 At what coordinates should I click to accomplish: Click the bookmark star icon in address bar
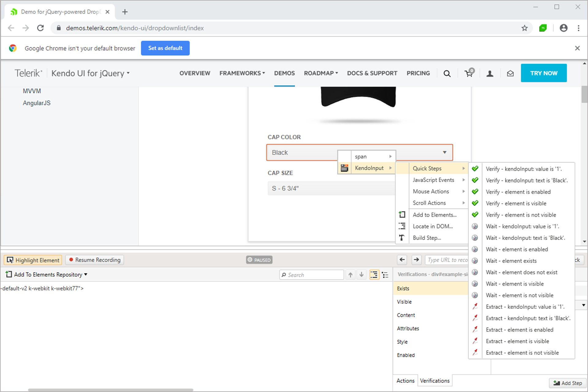click(x=525, y=28)
